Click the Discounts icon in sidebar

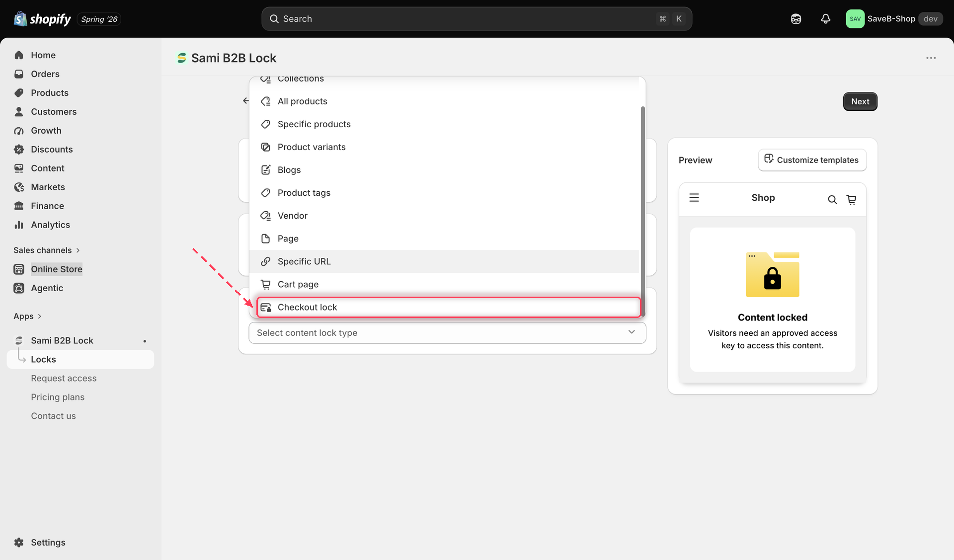tap(19, 150)
